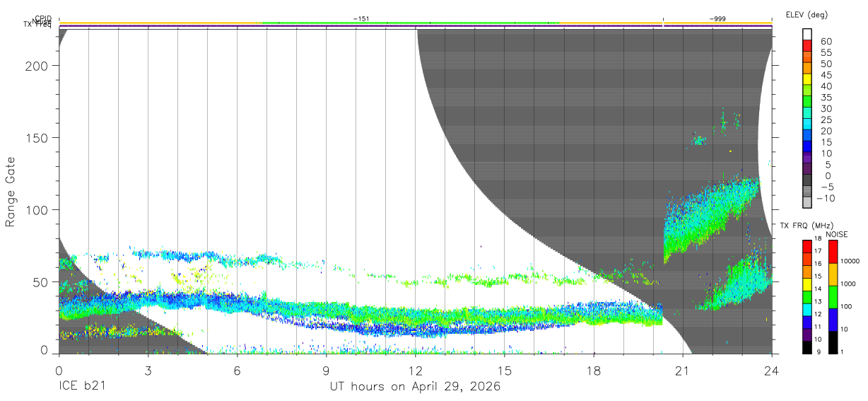This screenshot has width=868, height=401.
Task: Pick the cyan 12–13 MHz TX FRQ swatch
Action: pos(807,309)
